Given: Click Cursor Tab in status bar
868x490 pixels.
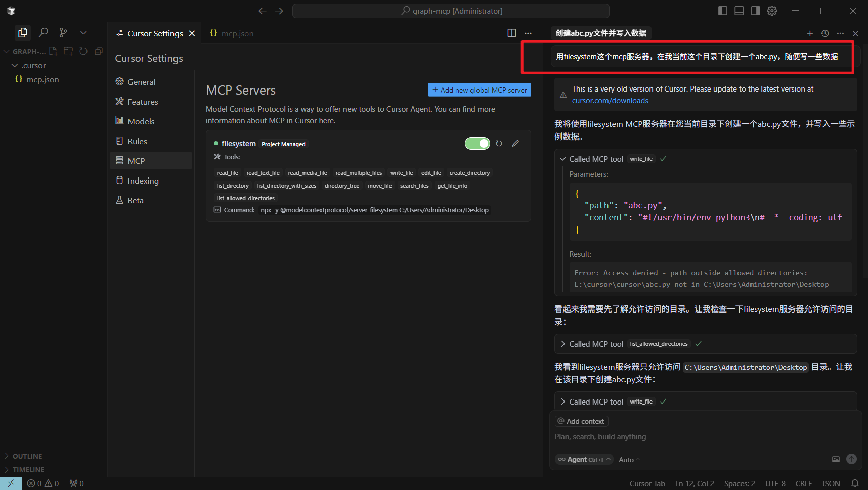Looking at the screenshot, I should 647,484.
